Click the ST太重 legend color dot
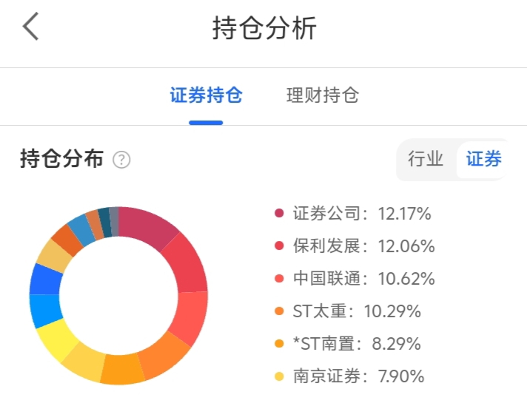 point(279,311)
